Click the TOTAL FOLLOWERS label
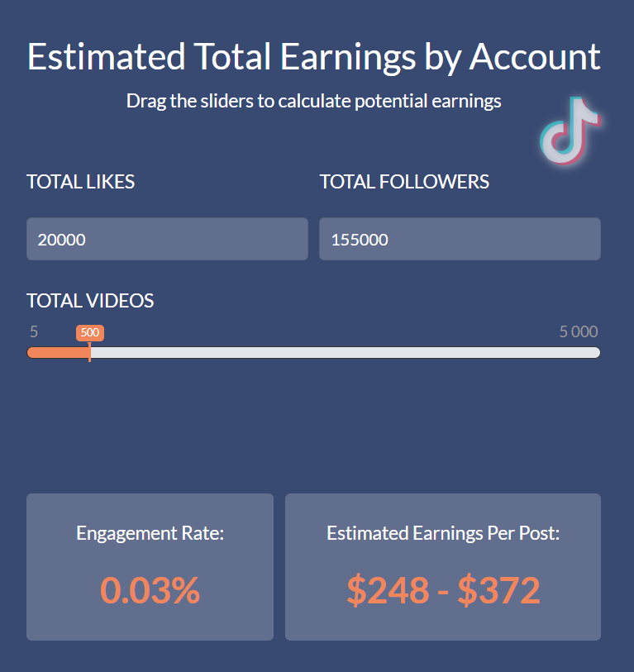This screenshot has width=634, height=672. 404,182
